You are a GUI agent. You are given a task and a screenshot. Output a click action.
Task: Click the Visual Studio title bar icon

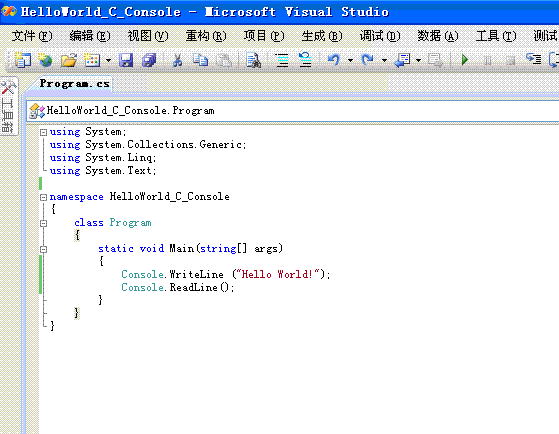coord(9,11)
